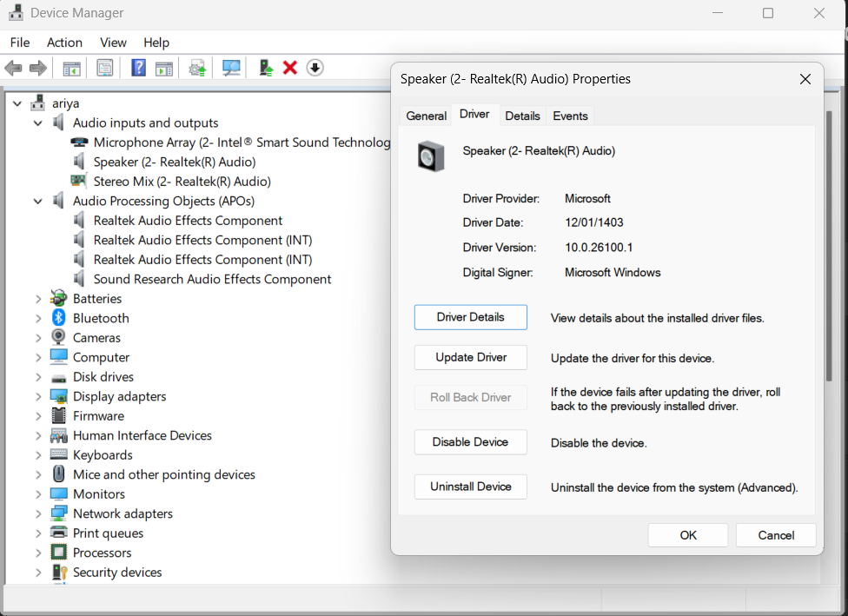Switch to the Details tab
The image size is (848, 616).
click(522, 116)
